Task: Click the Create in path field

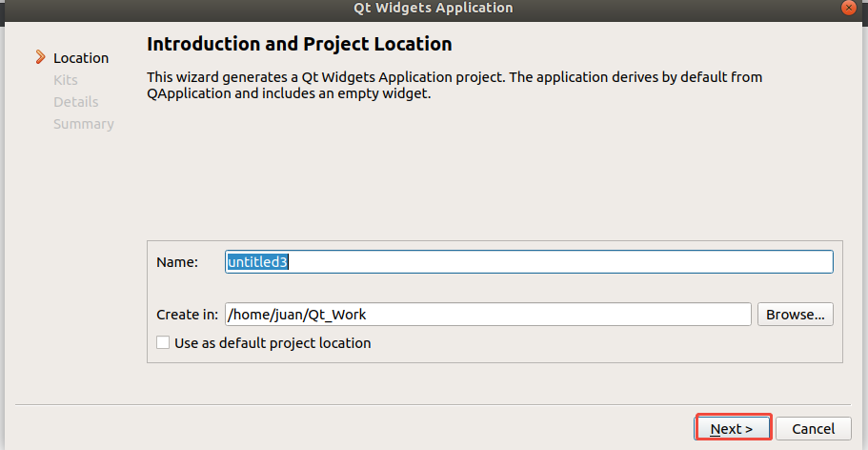Action: click(x=488, y=315)
